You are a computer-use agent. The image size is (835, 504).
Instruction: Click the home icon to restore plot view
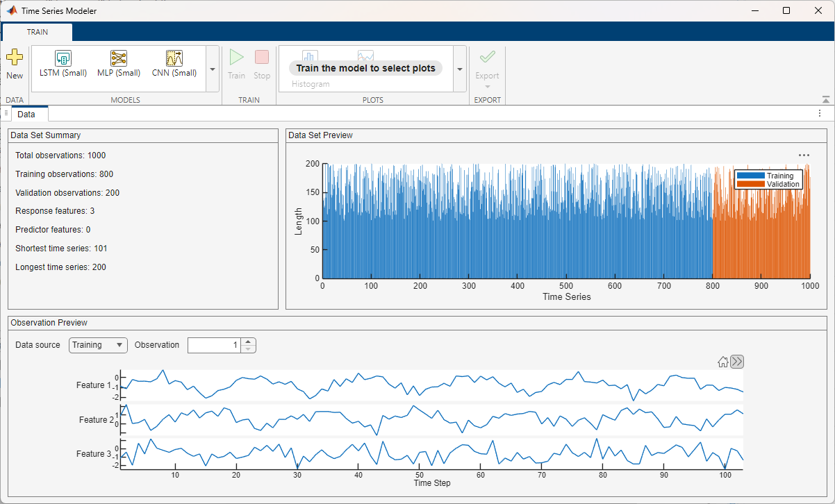coord(722,361)
